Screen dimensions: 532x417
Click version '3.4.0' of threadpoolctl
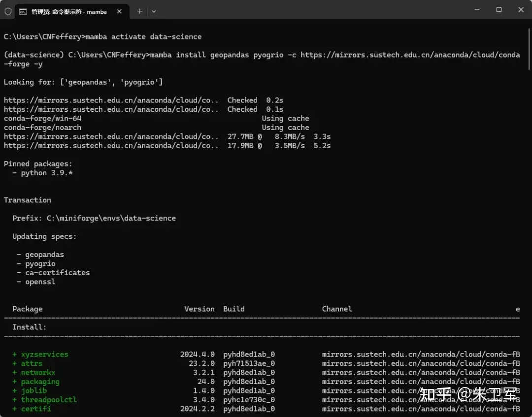[x=204, y=400]
